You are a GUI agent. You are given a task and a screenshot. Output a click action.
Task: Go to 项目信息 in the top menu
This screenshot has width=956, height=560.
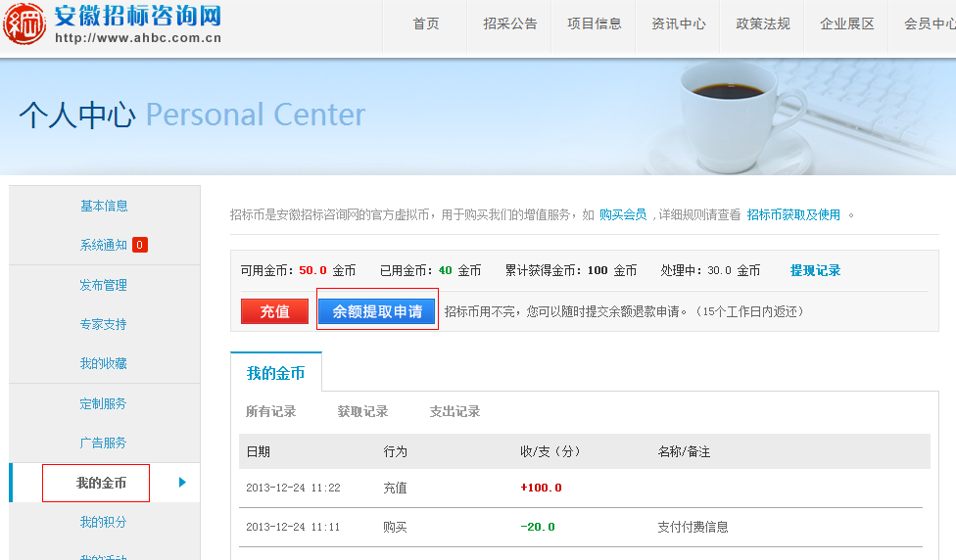point(595,24)
